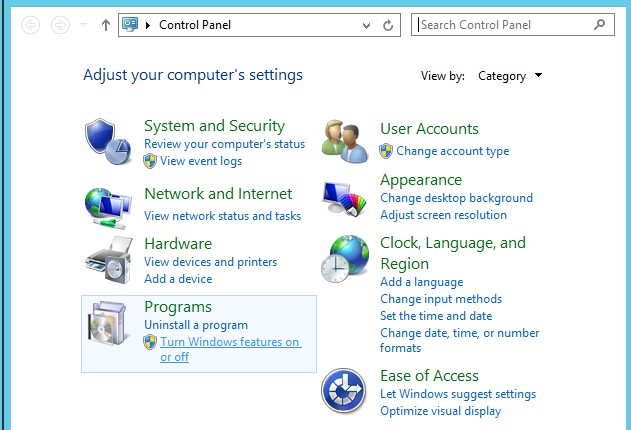This screenshot has width=631, height=430.
Task: Click the back navigation arrow
Action: point(31,25)
